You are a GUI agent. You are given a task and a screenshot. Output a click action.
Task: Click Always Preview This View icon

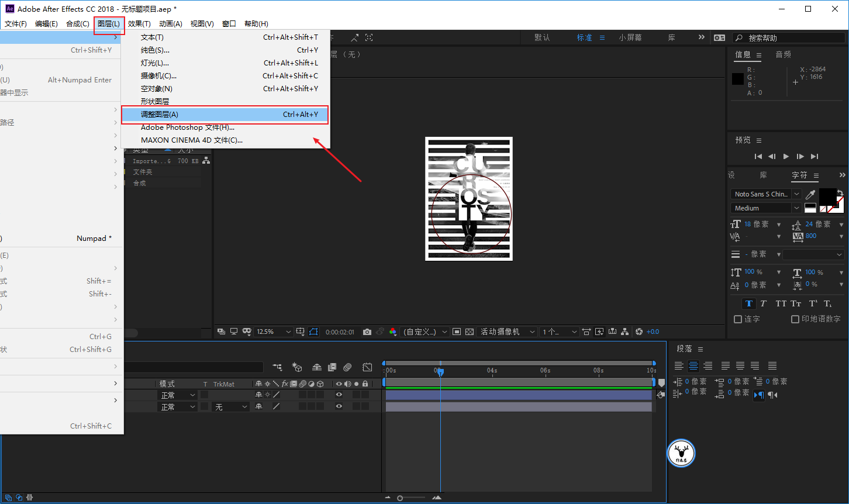click(221, 332)
